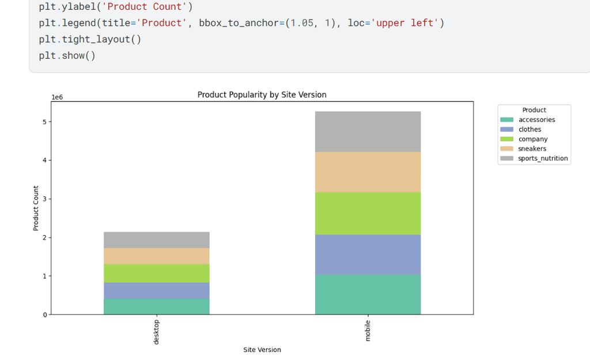The image size is (590, 364).
Task: Click the sneakers legend color swatch
Action: pyautogui.click(x=508, y=149)
